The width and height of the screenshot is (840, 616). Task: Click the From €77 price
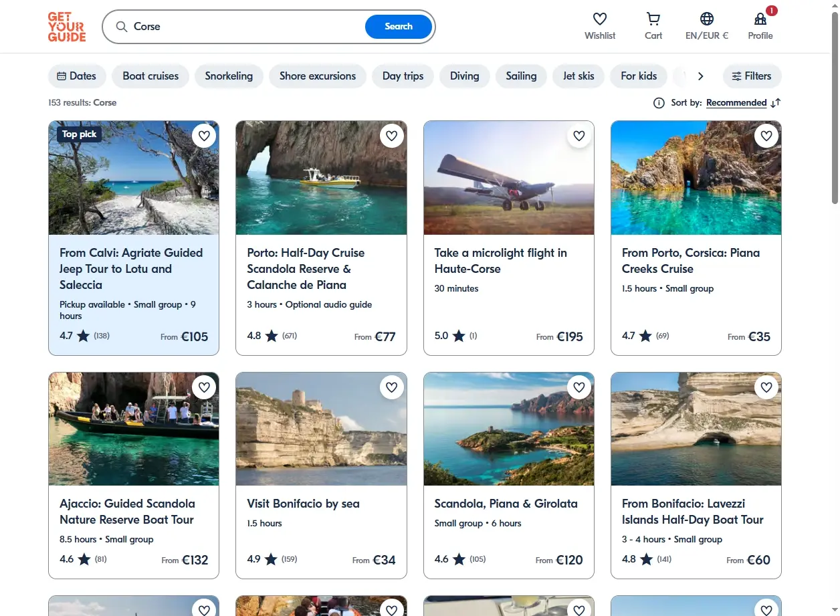point(375,336)
